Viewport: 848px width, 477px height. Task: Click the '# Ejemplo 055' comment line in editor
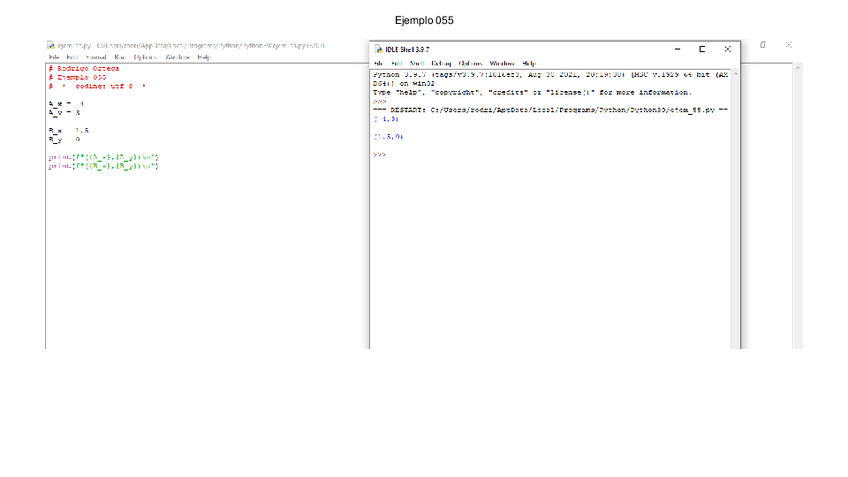point(77,77)
